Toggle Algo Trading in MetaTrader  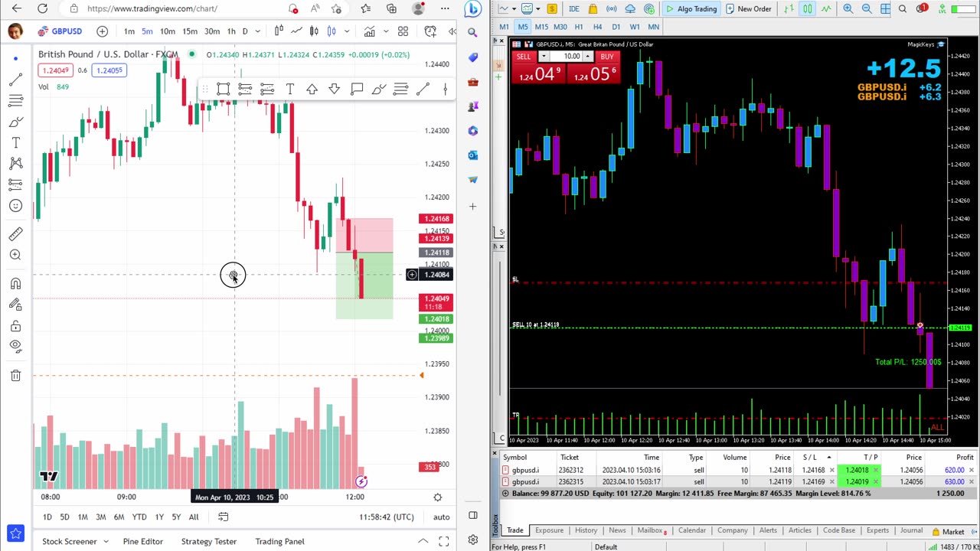coord(691,8)
